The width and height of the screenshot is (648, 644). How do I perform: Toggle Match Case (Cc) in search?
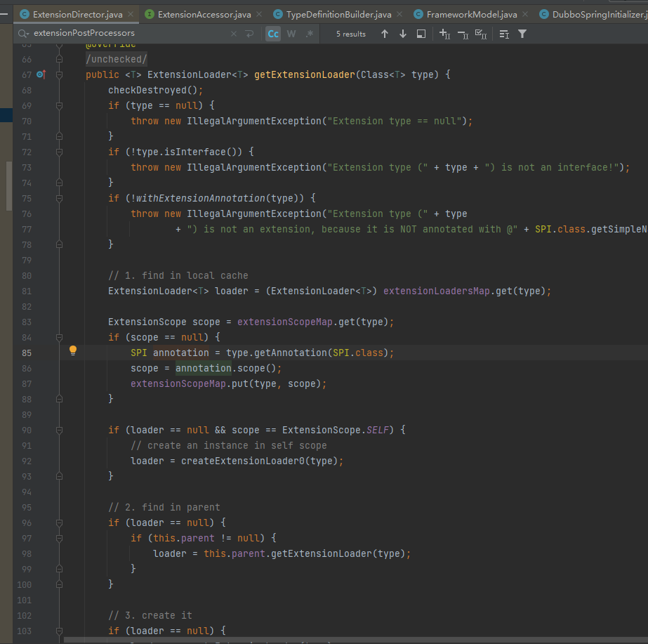[x=273, y=34]
